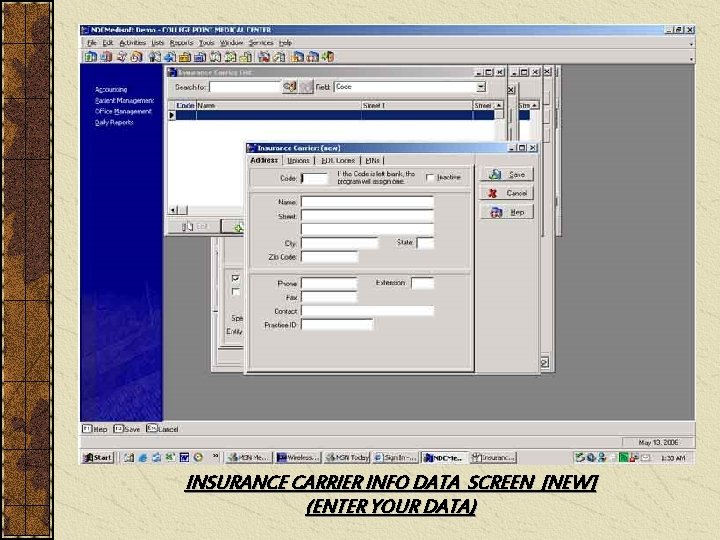Open the Window menu
Image resolution: width=720 pixels, height=540 pixels.
(x=231, y=43)
